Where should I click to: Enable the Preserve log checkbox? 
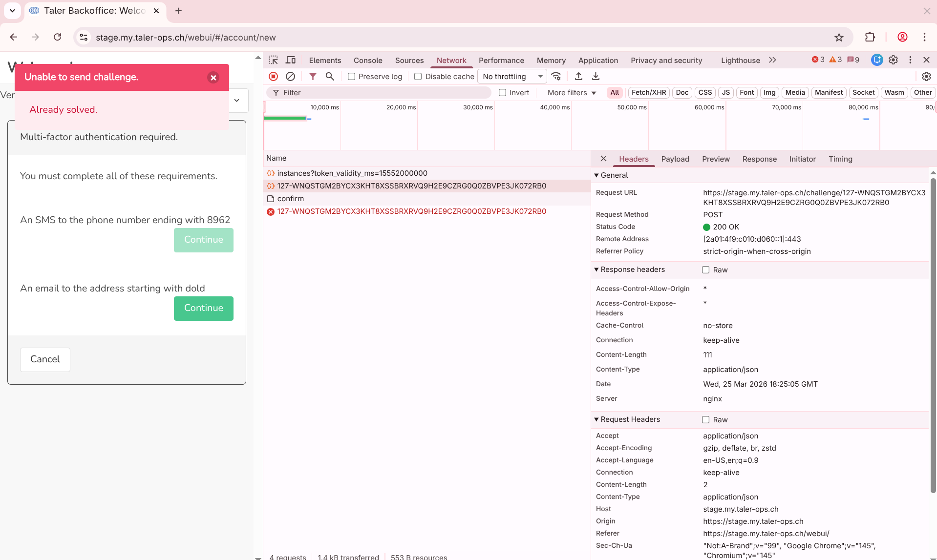click(351, 77)
